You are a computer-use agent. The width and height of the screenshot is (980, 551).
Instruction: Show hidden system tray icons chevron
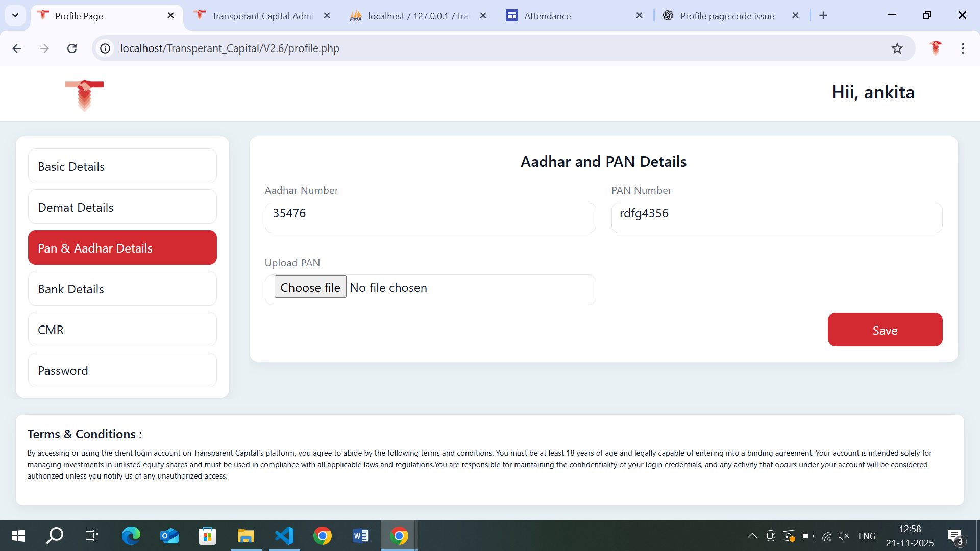click(x=752, y=536)
